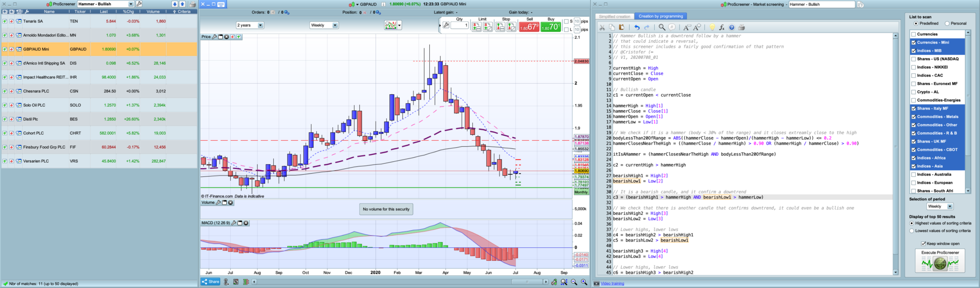Click the lightbulb icon in editor toolbar
Viewport: 980px width, 288px height.
pyautogui.click(x=712, y=27)
